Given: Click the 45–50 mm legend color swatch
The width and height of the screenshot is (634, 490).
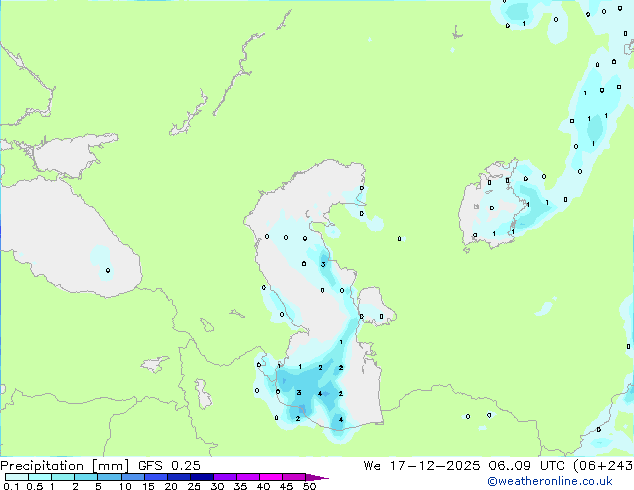Looking at the screenshot, I should (294, 477).
